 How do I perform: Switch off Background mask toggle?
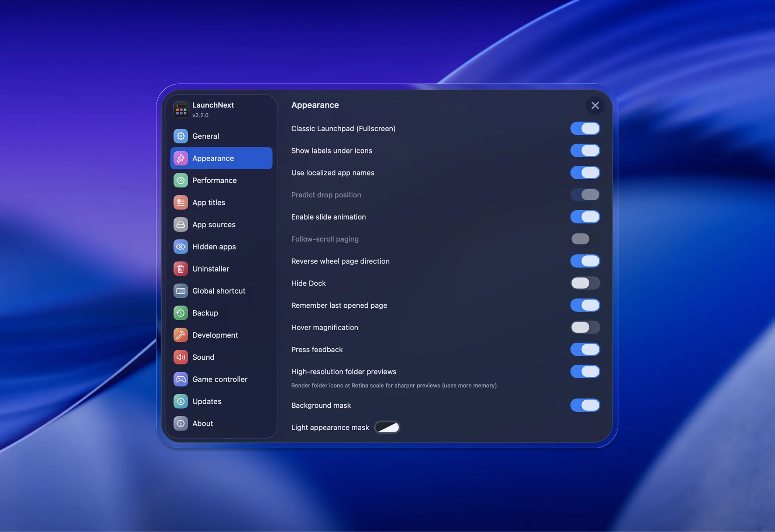coord(585,405)
